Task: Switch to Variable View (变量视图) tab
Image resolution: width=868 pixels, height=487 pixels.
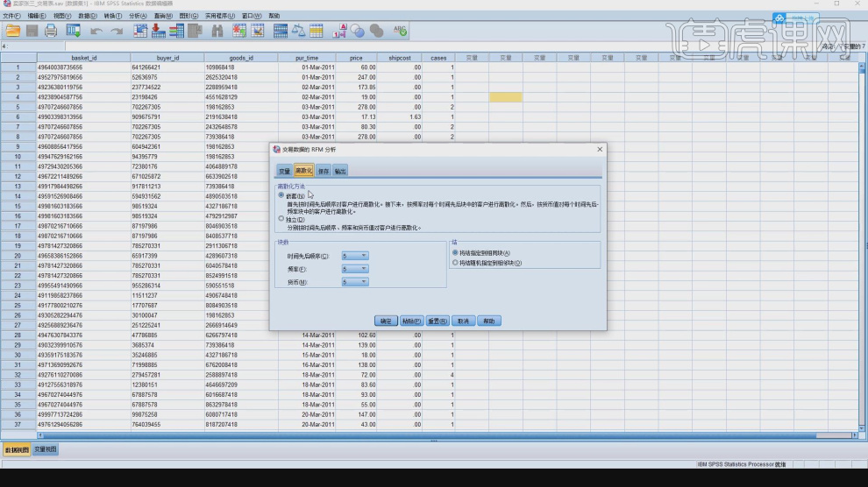Action: (46, 450)
